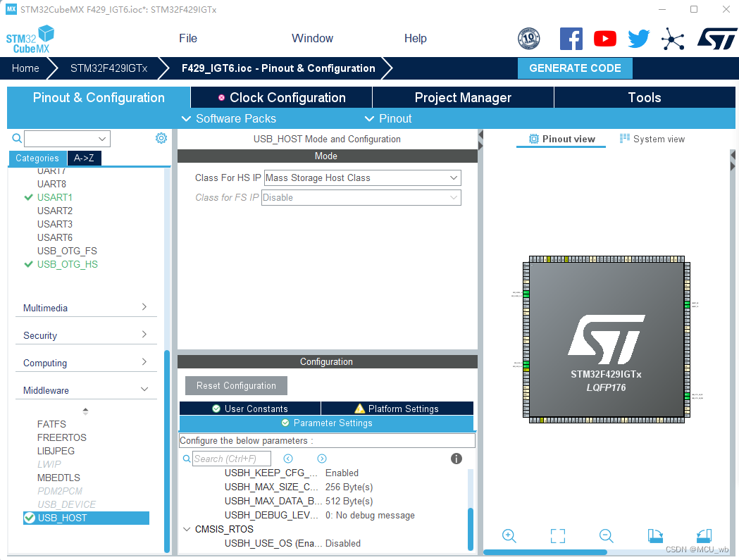Select the Pinout view tab
The image size is (739, 560).
561,139
